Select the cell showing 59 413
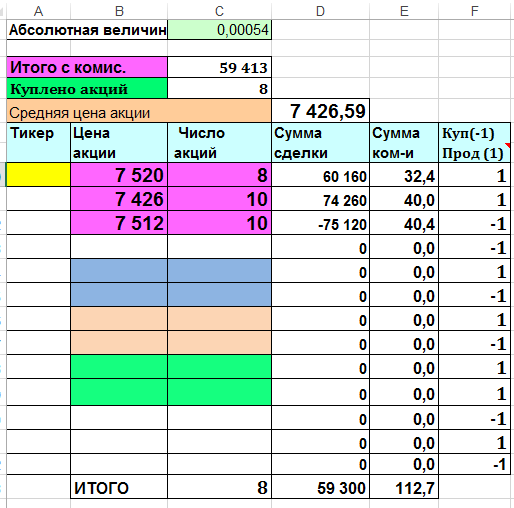Image resolution: width=514 pixels, height=508 pixels. click(x=219, y=68)
